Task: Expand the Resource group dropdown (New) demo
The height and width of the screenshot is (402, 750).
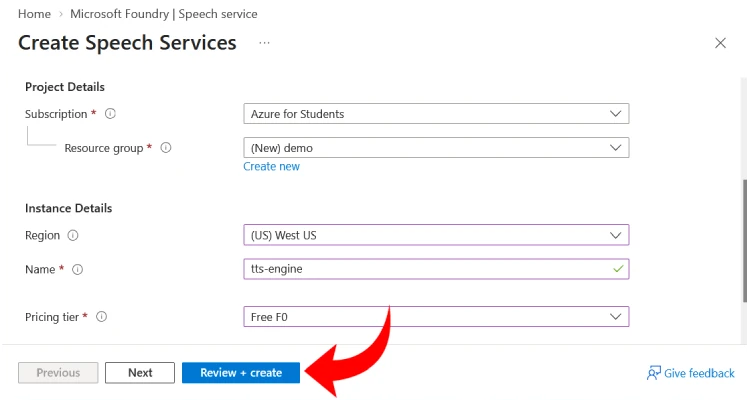Action: click(436, 148)
